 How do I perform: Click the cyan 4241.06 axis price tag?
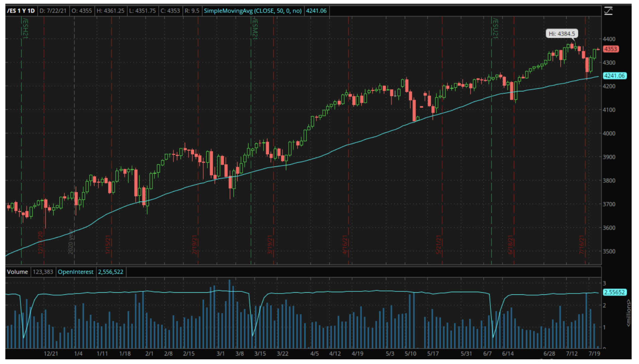614,76
